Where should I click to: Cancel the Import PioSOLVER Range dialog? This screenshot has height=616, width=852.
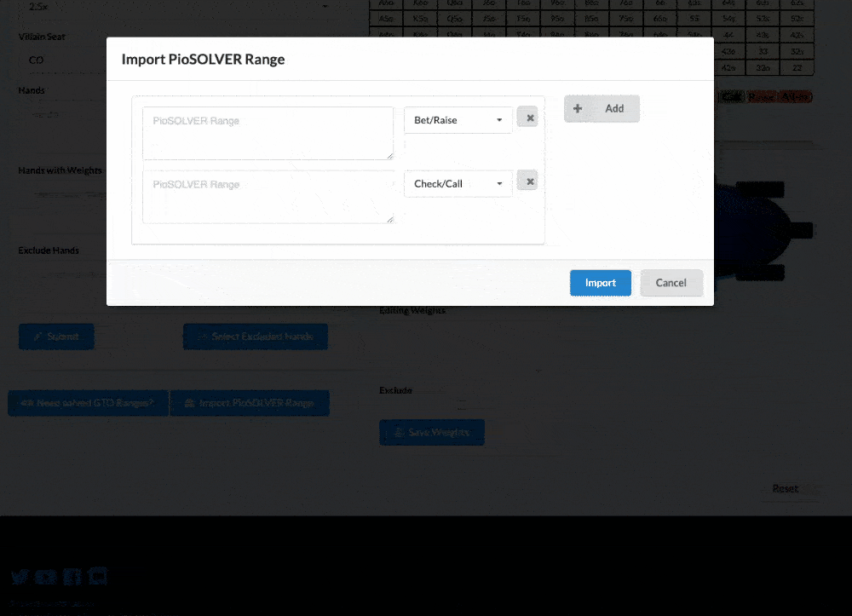click(671, 283)
